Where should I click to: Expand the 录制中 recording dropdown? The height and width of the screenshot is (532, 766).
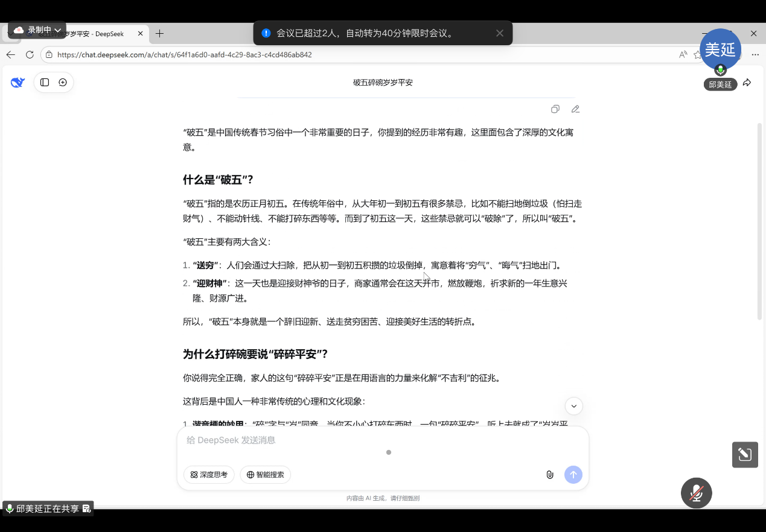click(x=58, y=30)
